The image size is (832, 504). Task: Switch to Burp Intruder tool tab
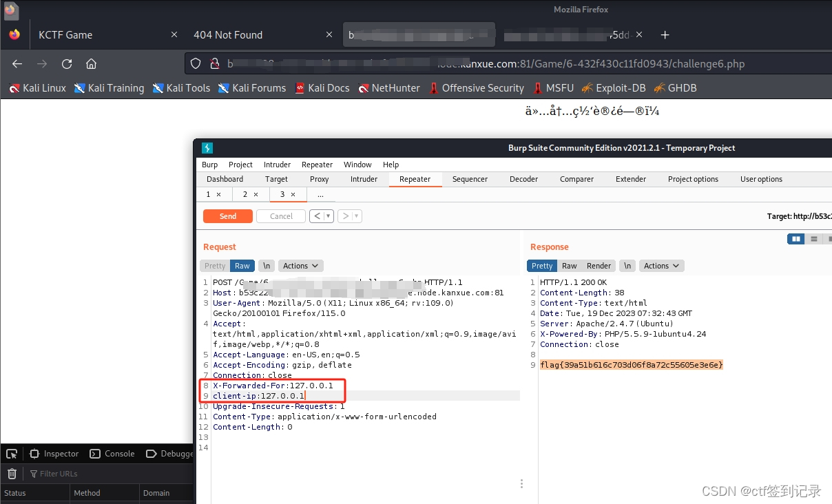(x=364, y=179)
